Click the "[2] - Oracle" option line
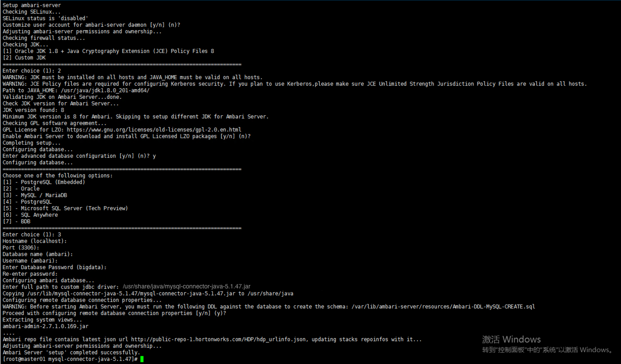Screen dimensions: 621x364 [x=21, y=189]
